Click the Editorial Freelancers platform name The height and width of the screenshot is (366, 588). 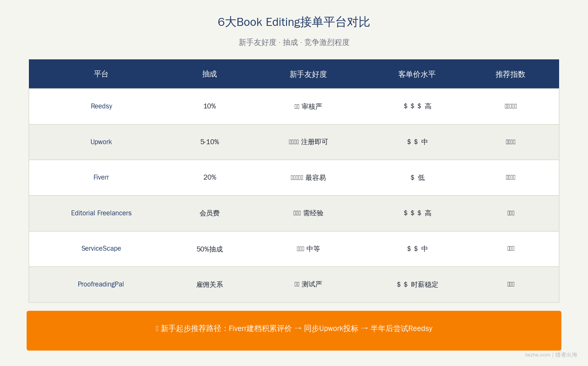[x=101, y=213]
